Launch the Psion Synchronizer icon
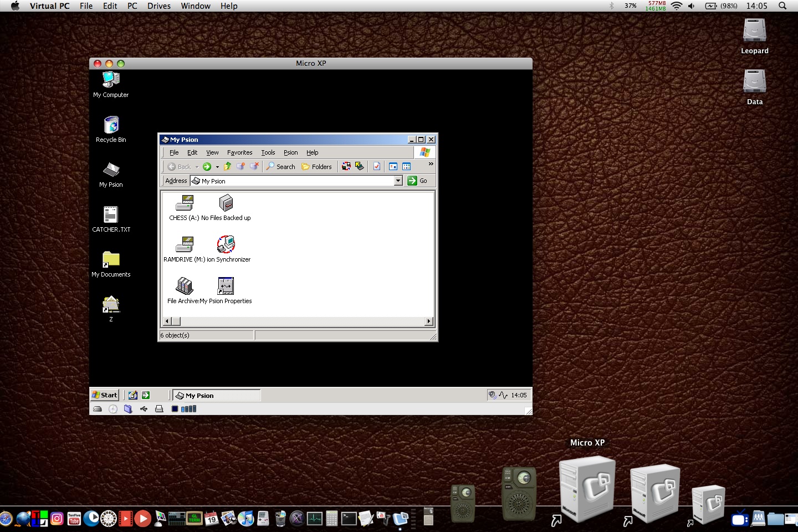The width and height of the screenshot is (798, 532). [226, 244]
